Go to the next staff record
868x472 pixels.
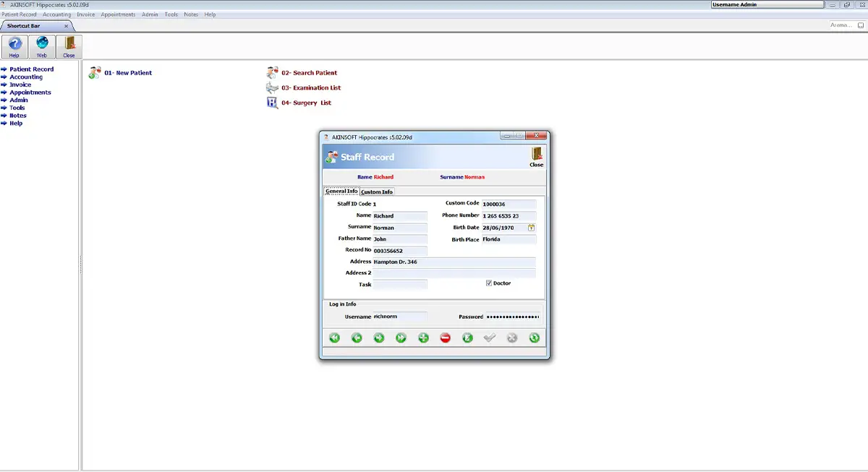click(x=379, y=338)
